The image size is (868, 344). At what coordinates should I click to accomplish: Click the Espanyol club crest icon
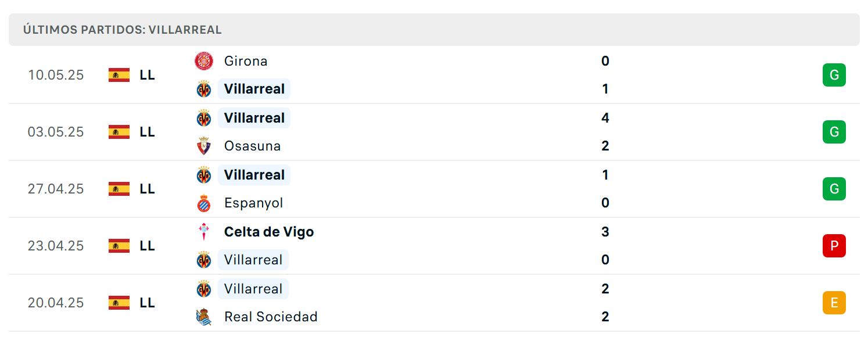(204, 203)
